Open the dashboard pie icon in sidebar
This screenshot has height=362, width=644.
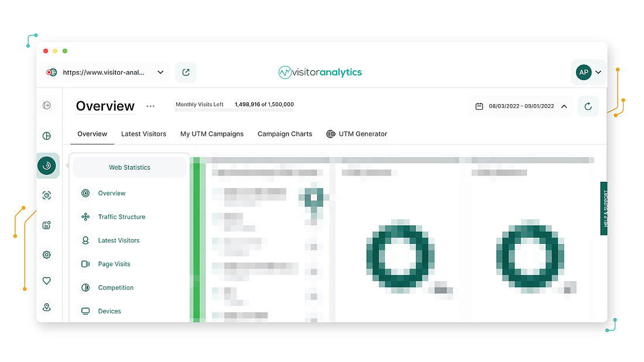pos(47,136)
